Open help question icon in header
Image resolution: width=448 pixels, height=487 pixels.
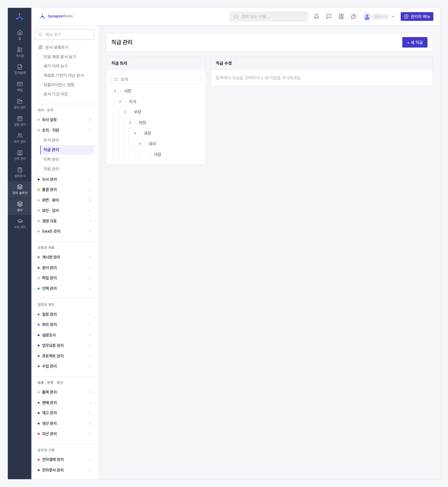353,16
